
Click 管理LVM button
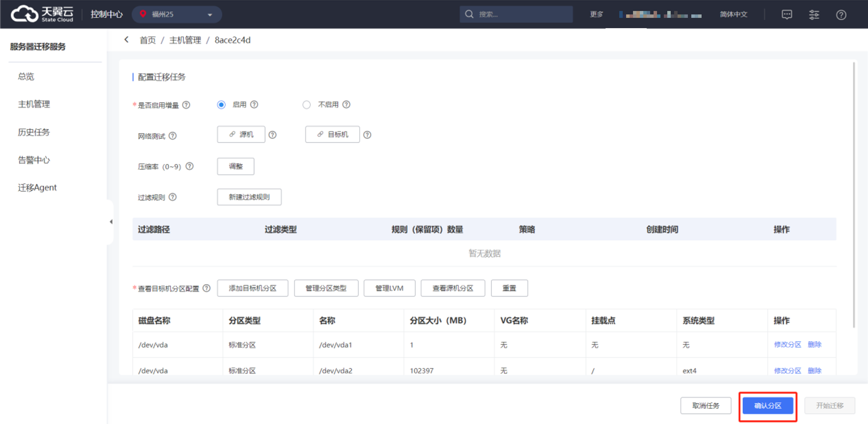pyautogui.click(x=389, y=288)
